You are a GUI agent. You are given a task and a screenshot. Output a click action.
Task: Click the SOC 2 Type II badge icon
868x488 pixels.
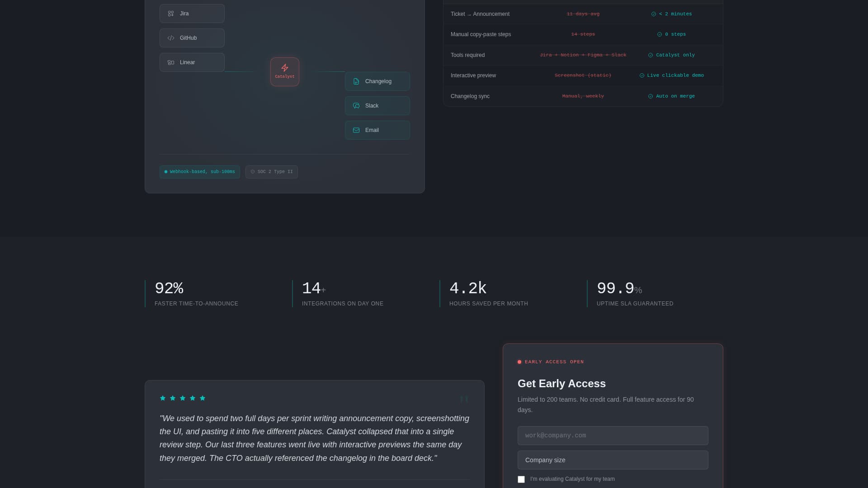(x=253, y=172)
